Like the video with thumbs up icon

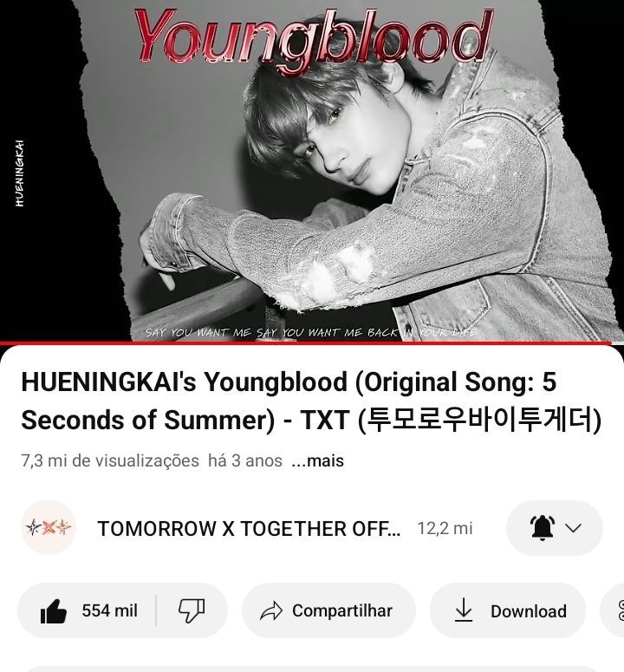click(x=54, y=610)
